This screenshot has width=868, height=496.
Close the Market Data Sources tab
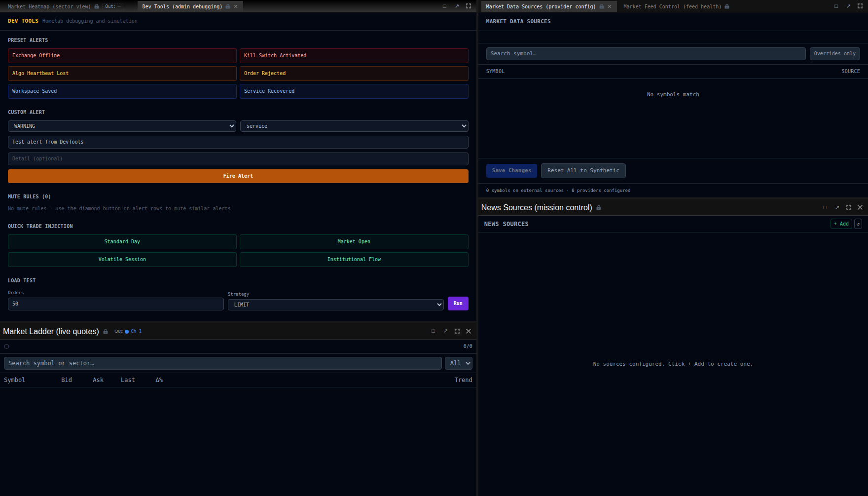[x=610, y=6]
